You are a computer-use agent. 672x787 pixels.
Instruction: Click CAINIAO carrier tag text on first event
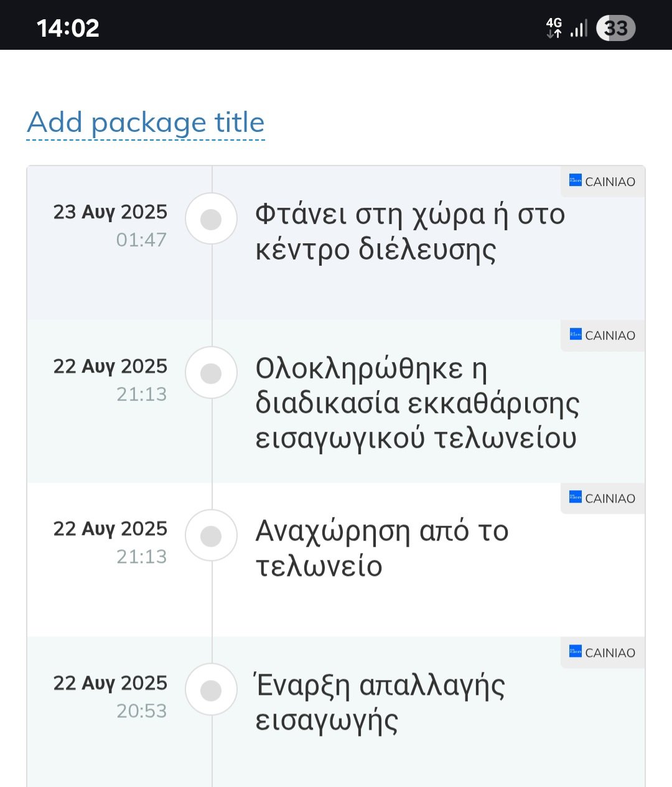tap(610, 182)
